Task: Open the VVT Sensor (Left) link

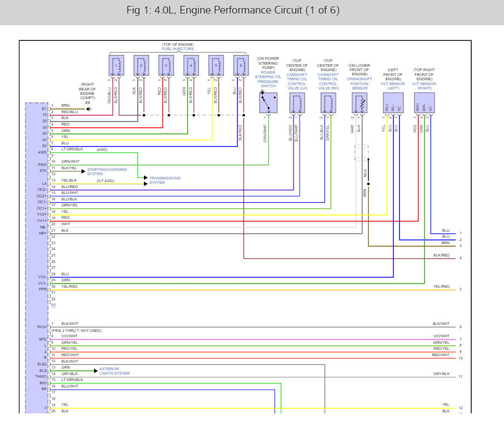Action: tap(393, 86)
